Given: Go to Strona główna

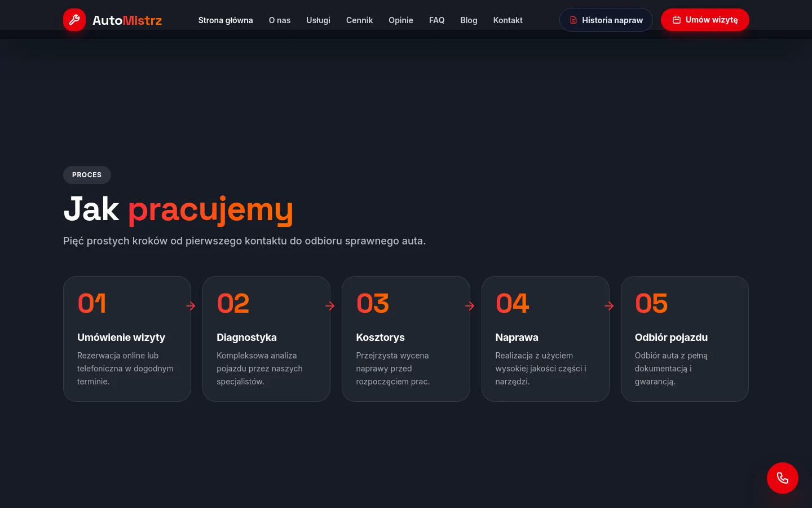Looking at the screenshot, I should click(226, 20).
